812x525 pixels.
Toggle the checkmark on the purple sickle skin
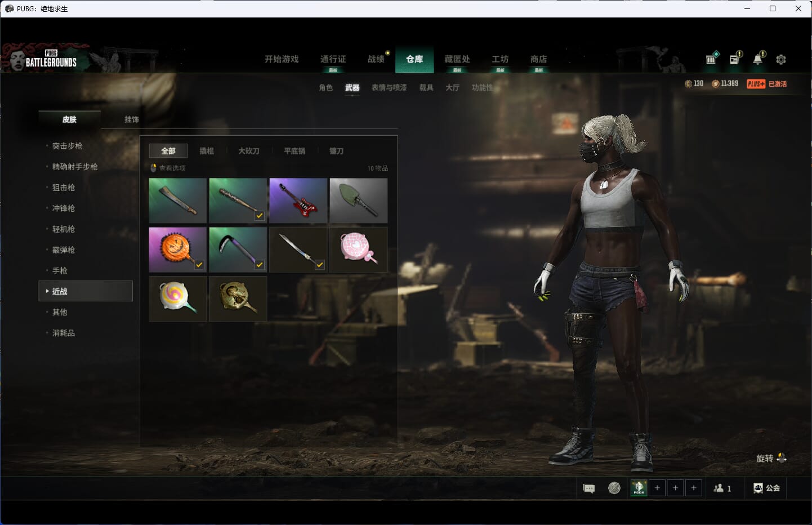click(x=260, y=265)
